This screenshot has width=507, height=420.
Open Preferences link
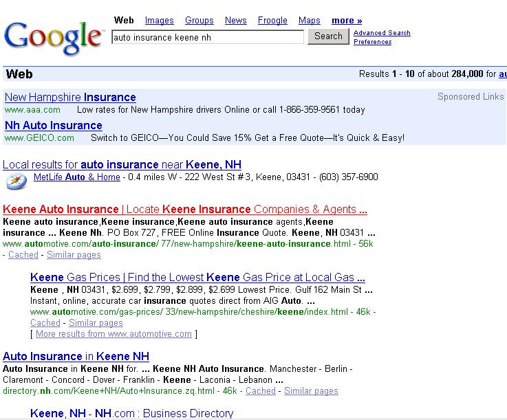click(372, 42)
